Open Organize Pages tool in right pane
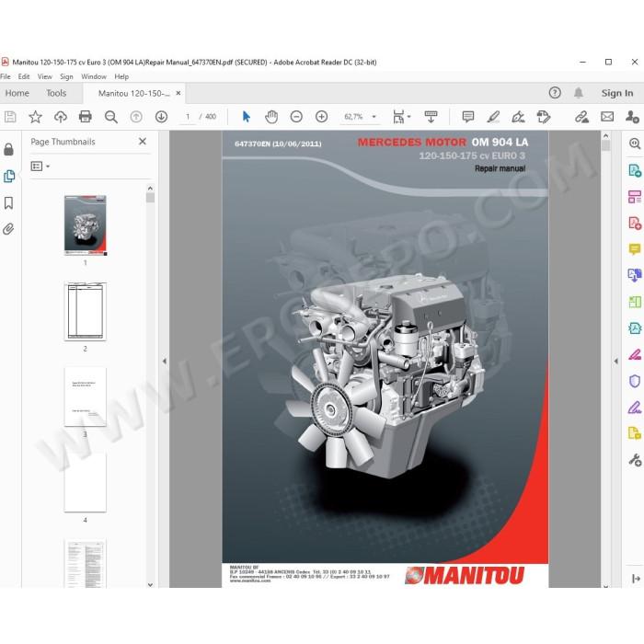The width and height of the screenshot is (644, 644). click(635, 196)
